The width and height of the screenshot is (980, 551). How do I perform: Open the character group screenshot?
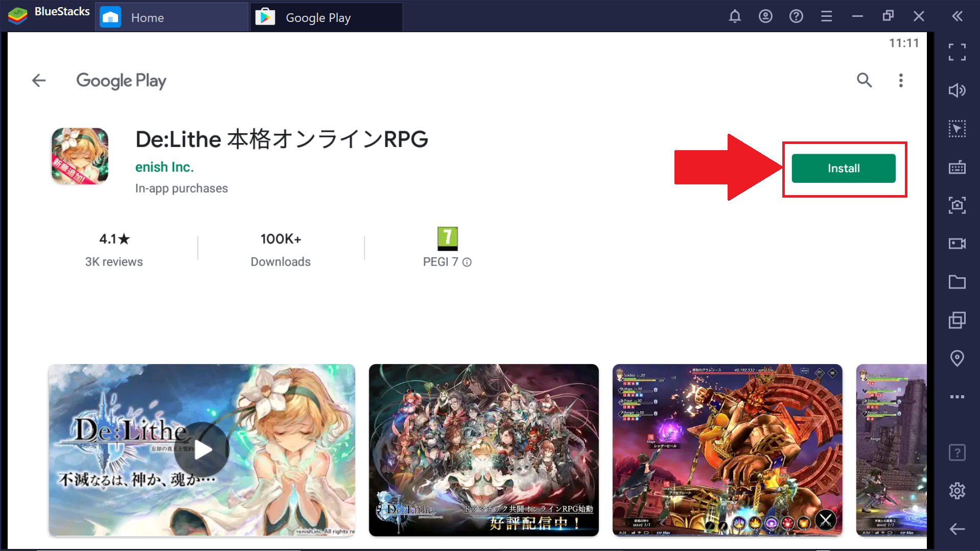pos(483,450)
